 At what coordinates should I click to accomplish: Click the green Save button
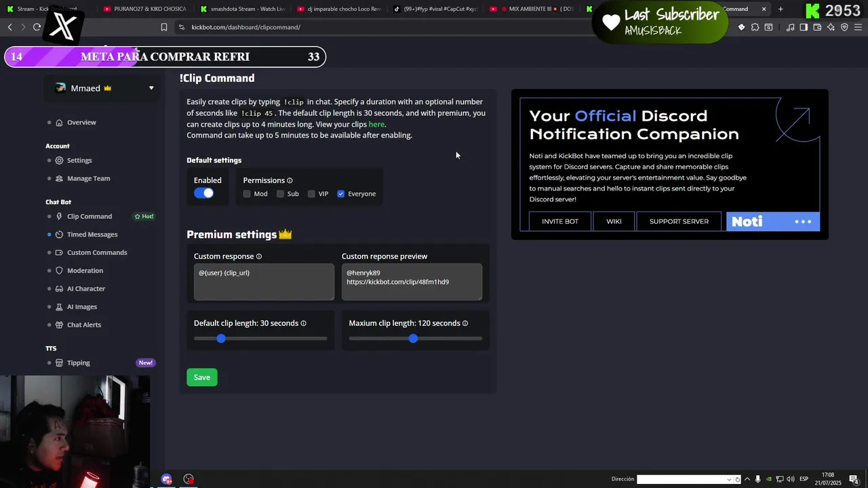[202, 378]
